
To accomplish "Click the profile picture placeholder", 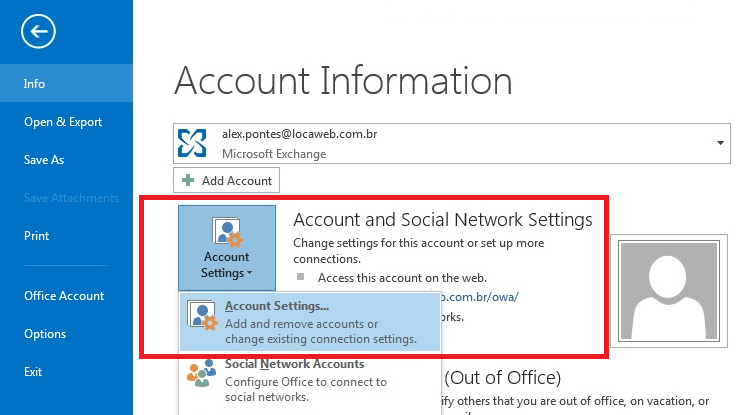I will tap(669, 291).
